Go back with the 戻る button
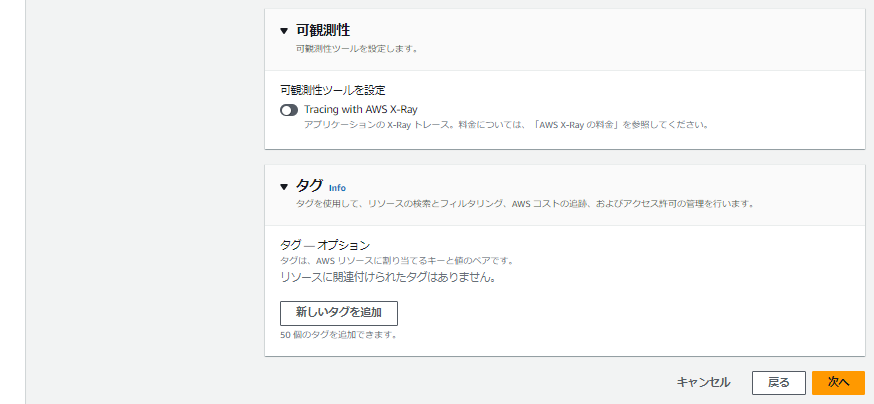 [779, 383]
